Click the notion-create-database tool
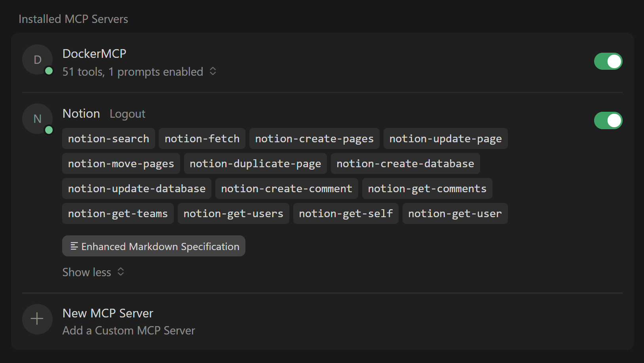This screenshot has width=644, height=363. 405,164
